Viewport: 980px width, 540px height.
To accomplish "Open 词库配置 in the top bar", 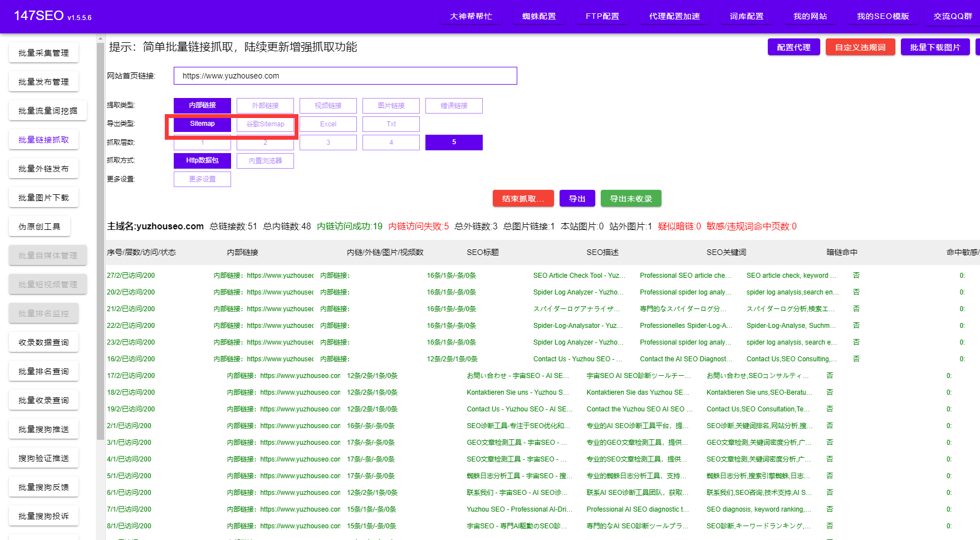I will [746, 16].
